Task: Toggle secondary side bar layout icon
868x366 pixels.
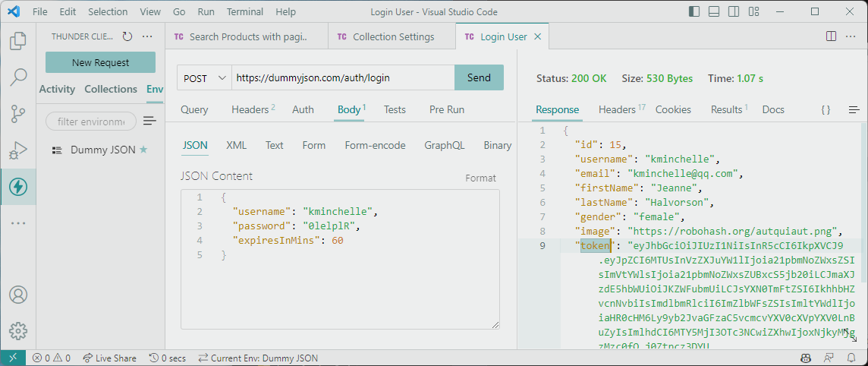Action: [733, 11]
